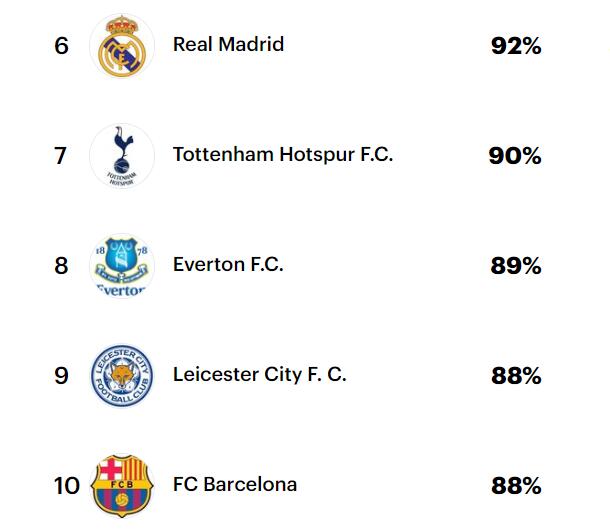The image size is (610, 532).
Task: Select the Everton F.C. team name
Action: (228, 264)
